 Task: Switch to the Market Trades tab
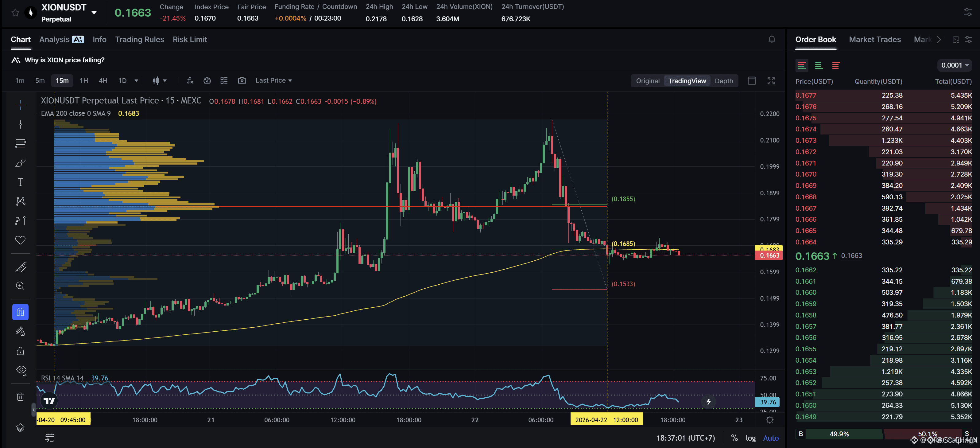[x=875, y=40]
